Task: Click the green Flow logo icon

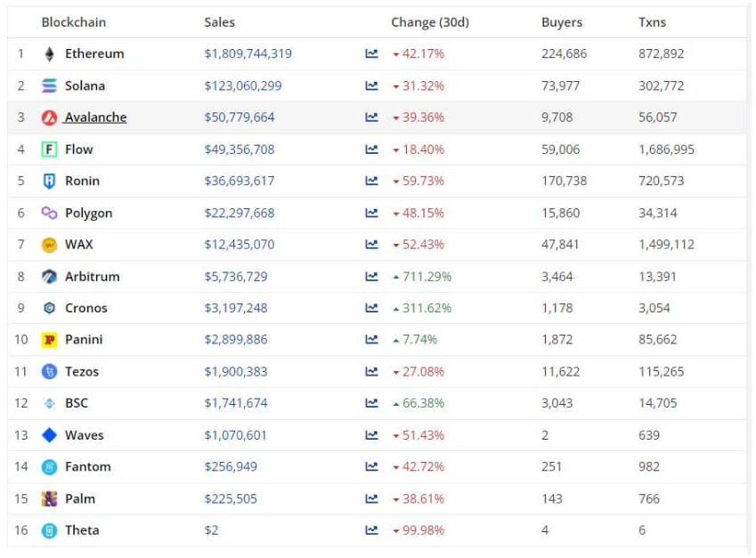Action: point(49,150)
